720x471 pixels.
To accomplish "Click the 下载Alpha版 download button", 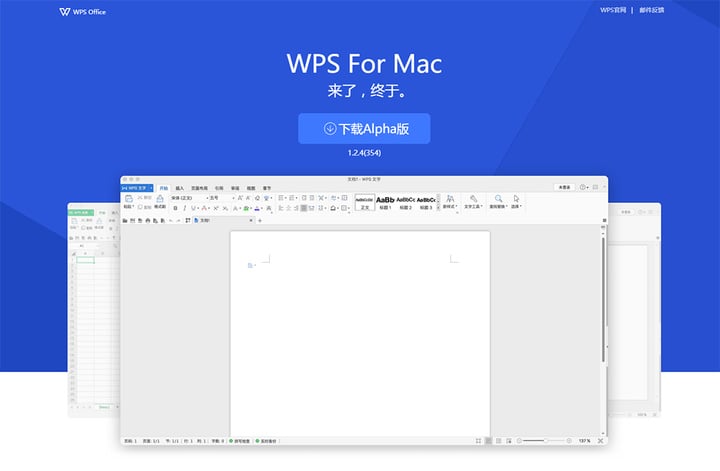I will (x=364, y=129).
